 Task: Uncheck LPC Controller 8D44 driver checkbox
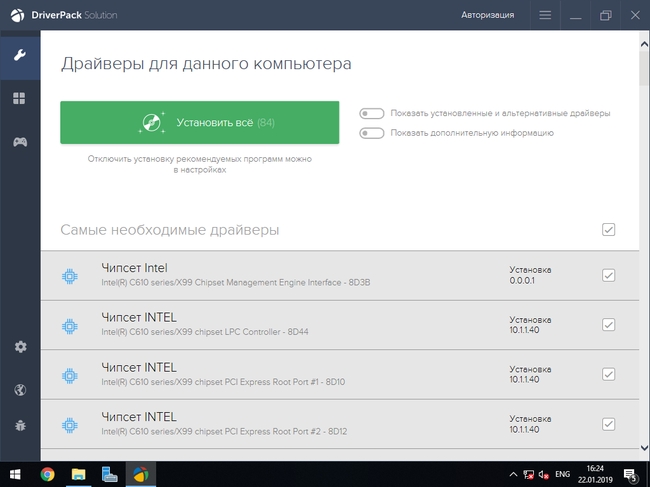coord(608,325)
